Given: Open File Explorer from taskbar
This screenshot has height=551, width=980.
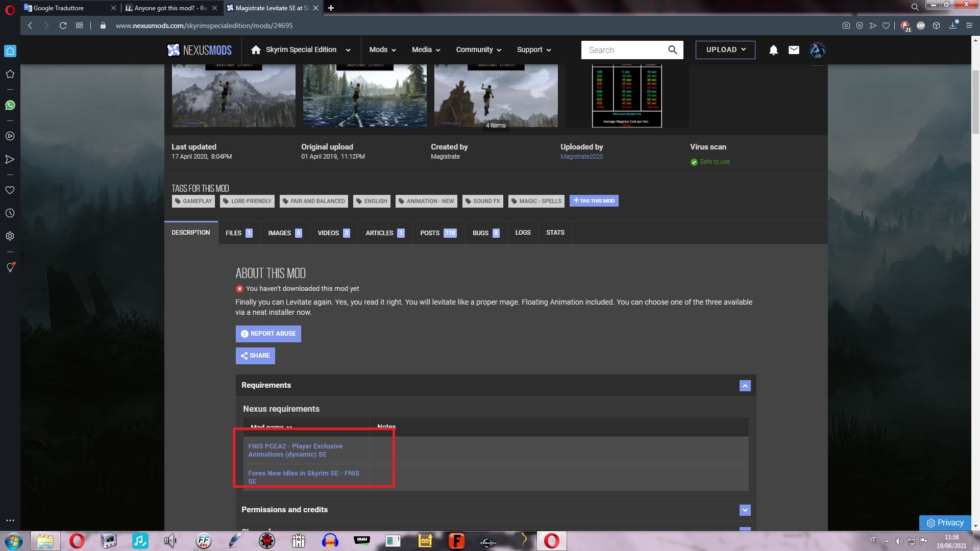Looking at the screenshot, I should (x=45, y=541).
